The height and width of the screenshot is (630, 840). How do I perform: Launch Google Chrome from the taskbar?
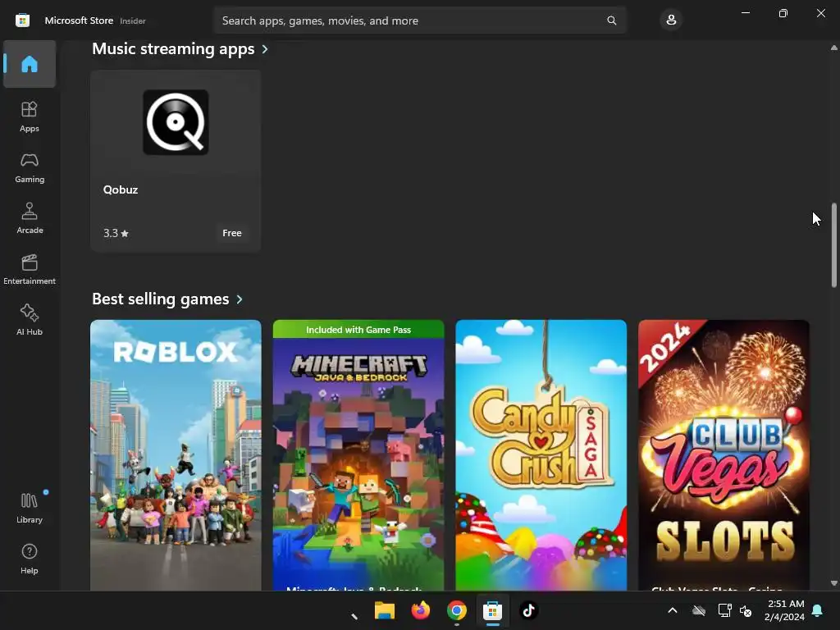coord(456,610)
